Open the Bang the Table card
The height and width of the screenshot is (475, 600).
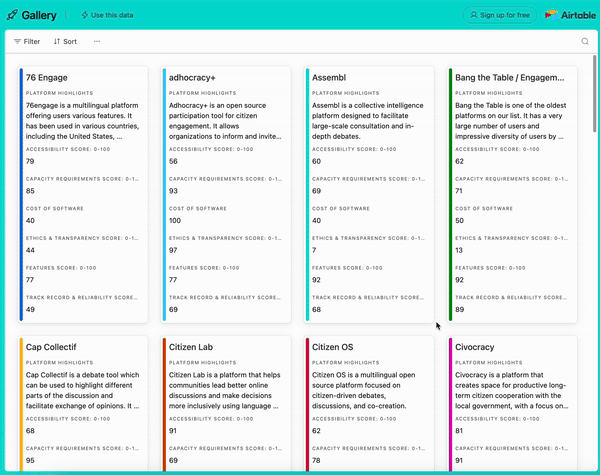(x=512, y=194)
